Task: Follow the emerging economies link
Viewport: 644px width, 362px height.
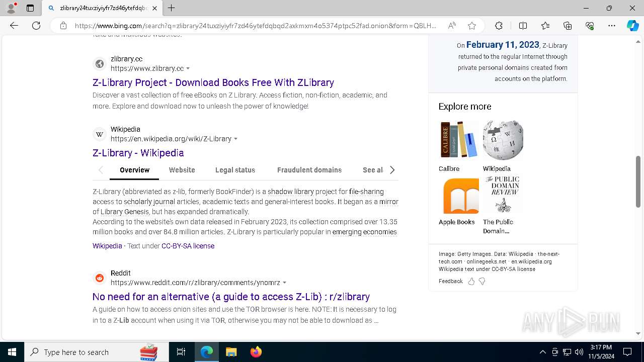Action: click(x=365, y=232)
